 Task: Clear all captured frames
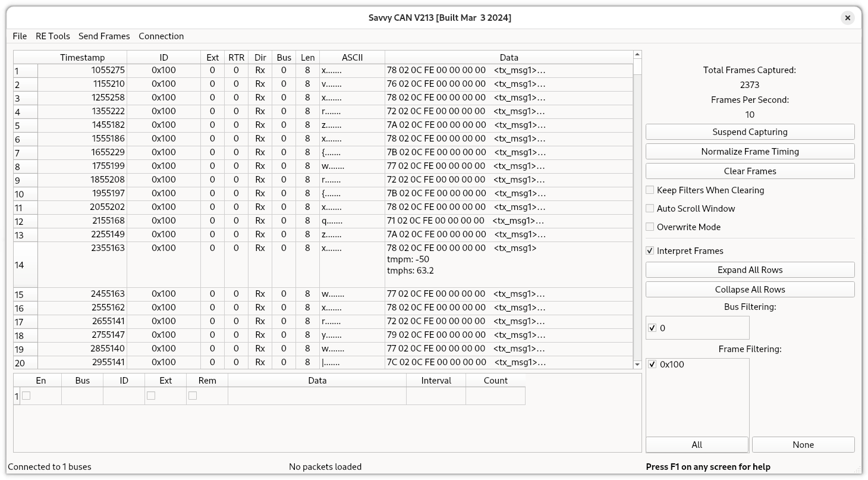pyautogui.click(x=750, y=171)
